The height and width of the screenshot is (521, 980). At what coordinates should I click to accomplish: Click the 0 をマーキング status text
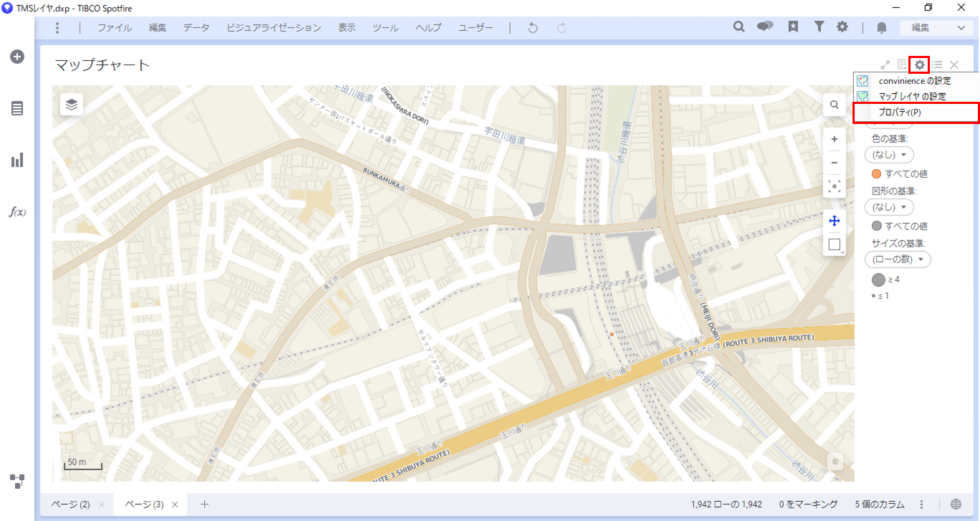[809, 505]
